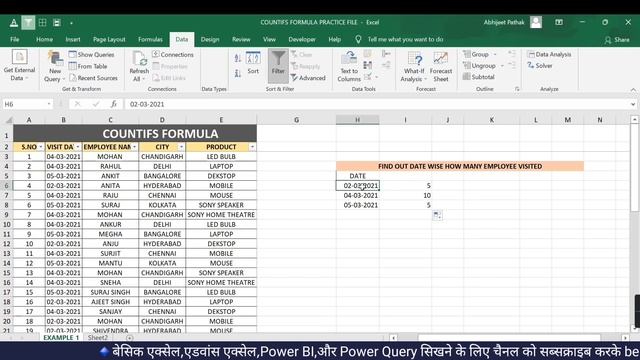Select column G header
Viewport: 640px width, 360px height.
click(x=296, y=120)
